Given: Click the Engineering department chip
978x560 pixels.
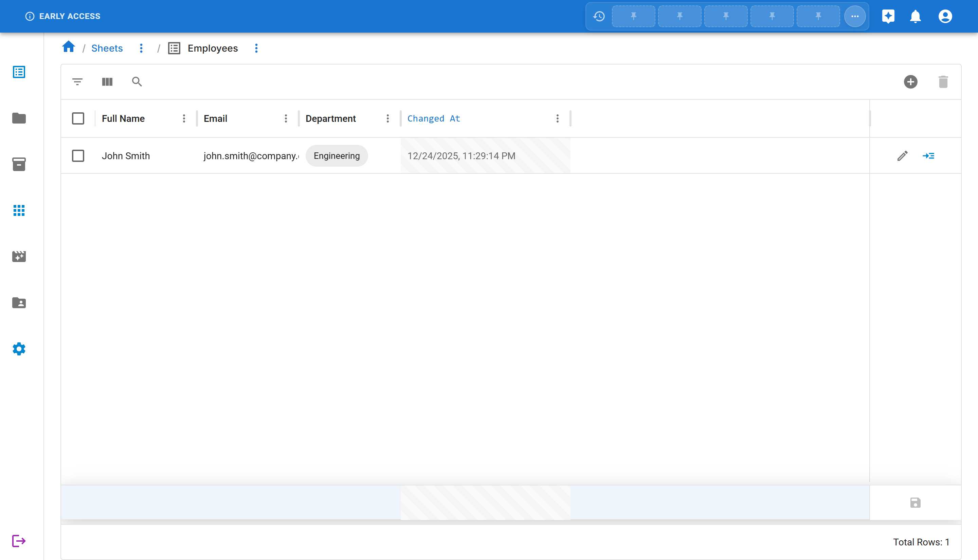Looking at the screenshot, I should (x=337, y=156).
